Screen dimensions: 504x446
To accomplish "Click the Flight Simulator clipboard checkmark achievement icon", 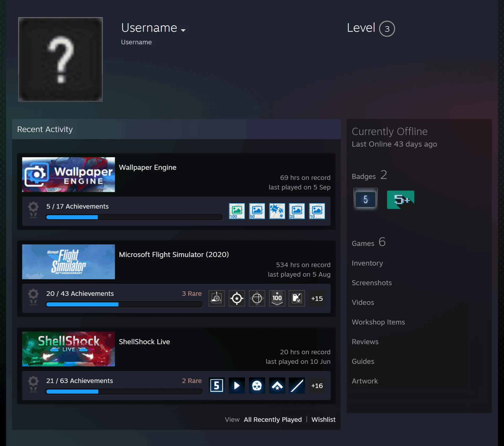I will pos(297,298).
